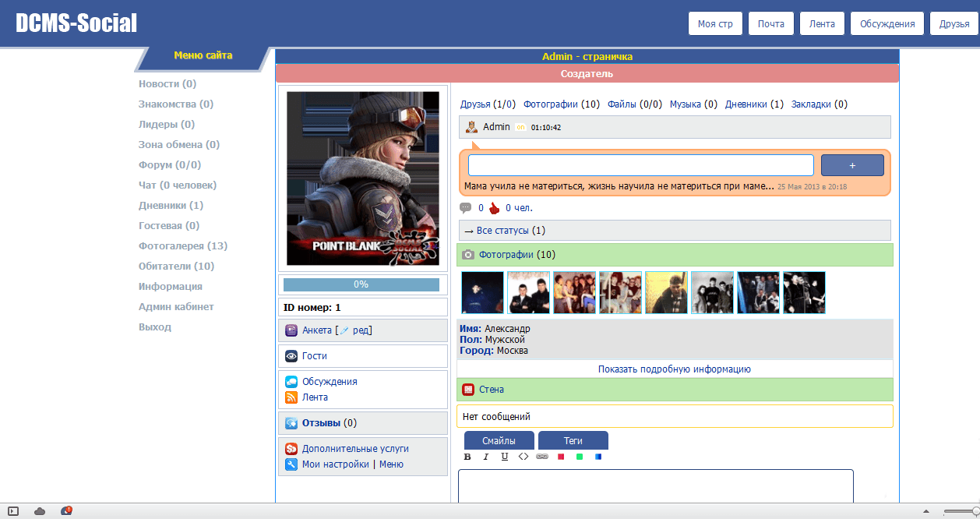Submit status with the + button
980x519 pixels.
click(x=852, y=165)
